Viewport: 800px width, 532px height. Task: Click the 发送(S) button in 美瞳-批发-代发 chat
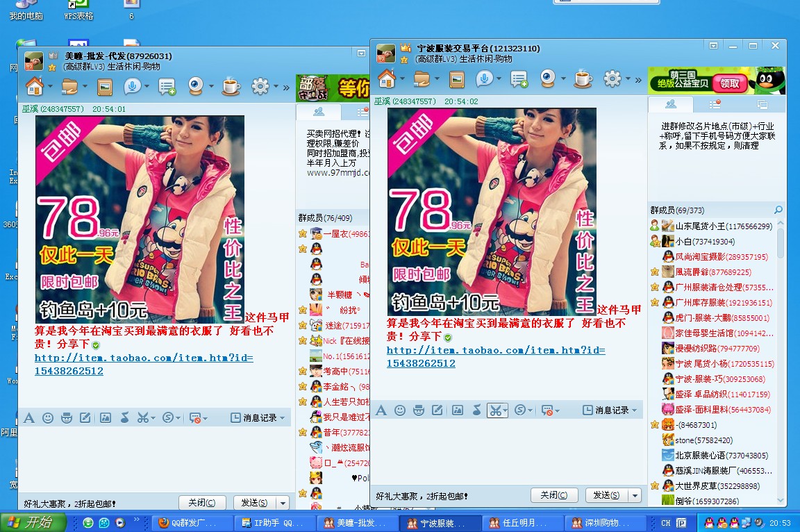(x=254, y=503)
